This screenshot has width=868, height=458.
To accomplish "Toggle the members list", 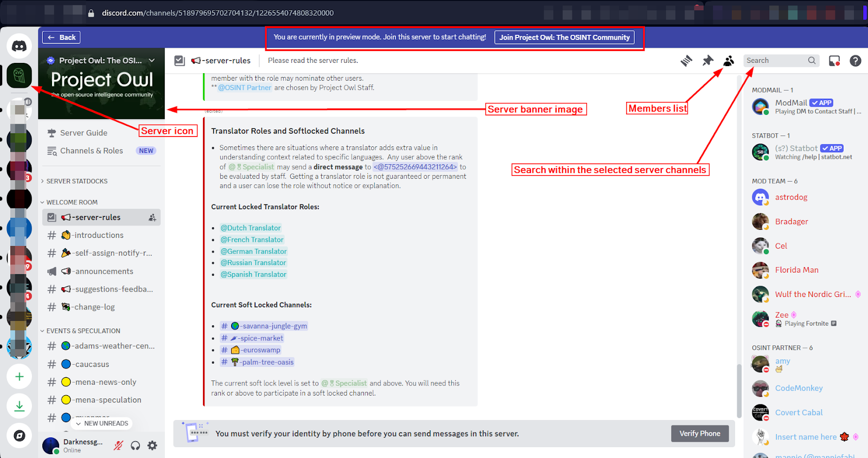I will (729, 61).
